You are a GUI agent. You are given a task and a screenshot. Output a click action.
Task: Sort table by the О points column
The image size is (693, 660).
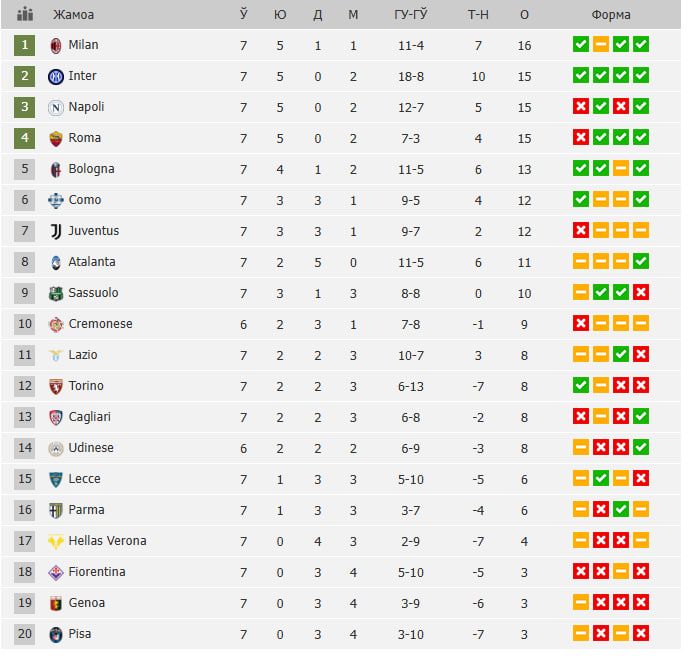click(525, 14)
